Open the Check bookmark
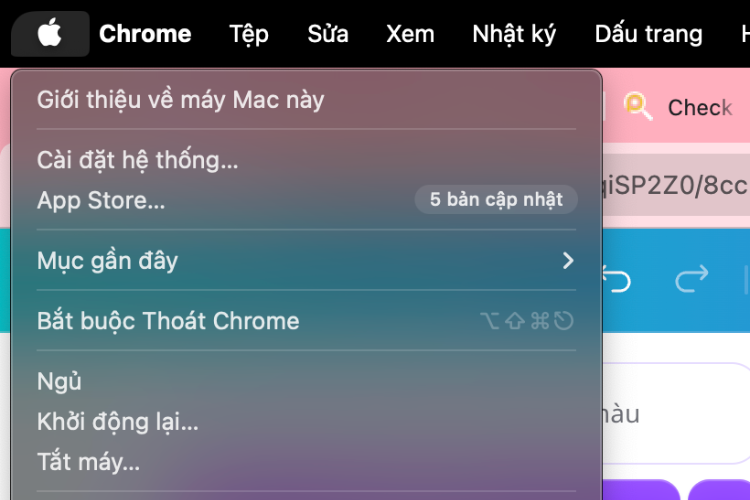This screenshot has height=500, width=750. 699,108
